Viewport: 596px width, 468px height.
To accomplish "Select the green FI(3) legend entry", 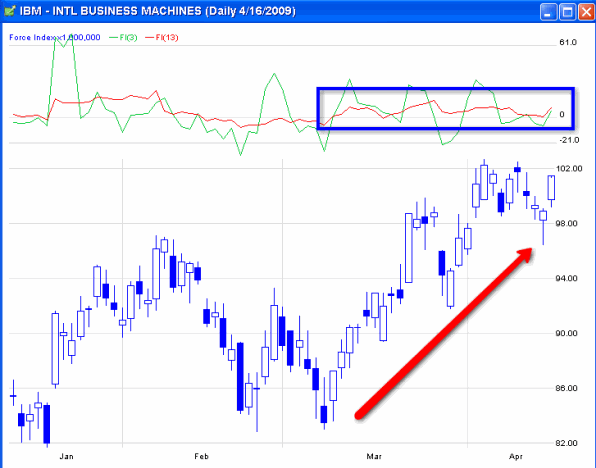I will (x=123, y=37).
